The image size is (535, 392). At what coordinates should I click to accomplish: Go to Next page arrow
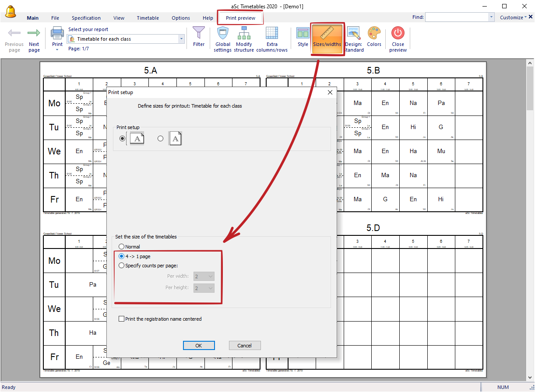[34, 34]
